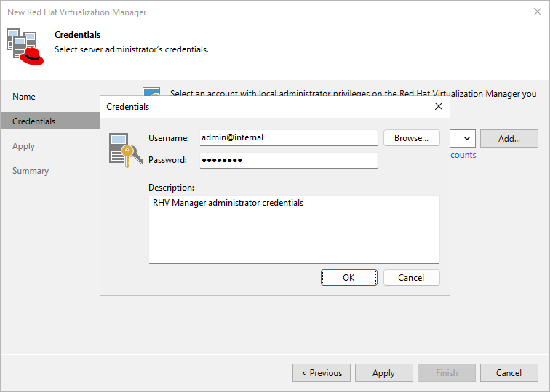This screenshot has width=550, height=392.
Task: Expand the credentials account dropdown arrow
Action: click(467, 138)
